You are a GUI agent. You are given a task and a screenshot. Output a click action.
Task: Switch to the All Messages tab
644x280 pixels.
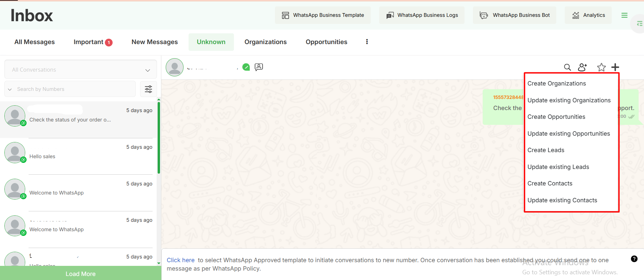point(35,42)
